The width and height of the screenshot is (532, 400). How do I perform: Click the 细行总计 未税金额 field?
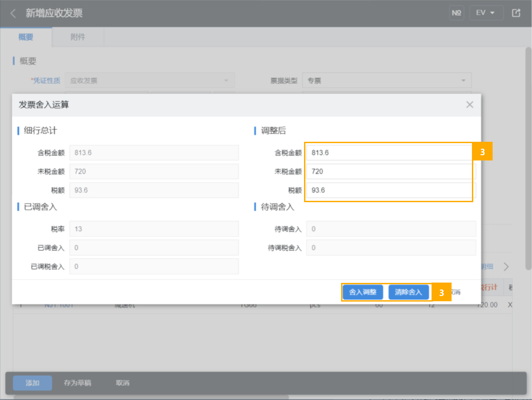[x=154, y=171]
